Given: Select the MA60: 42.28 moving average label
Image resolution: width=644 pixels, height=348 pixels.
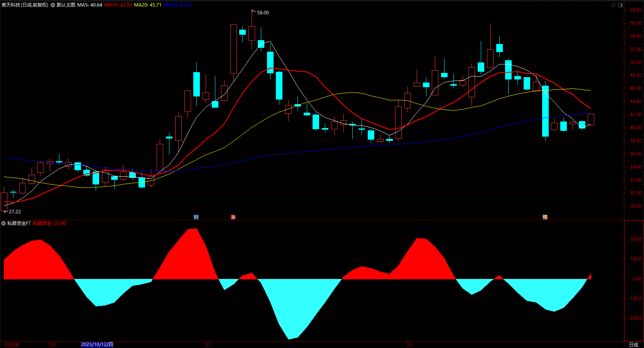Looking at the screenshot, I should click(177, 5).
